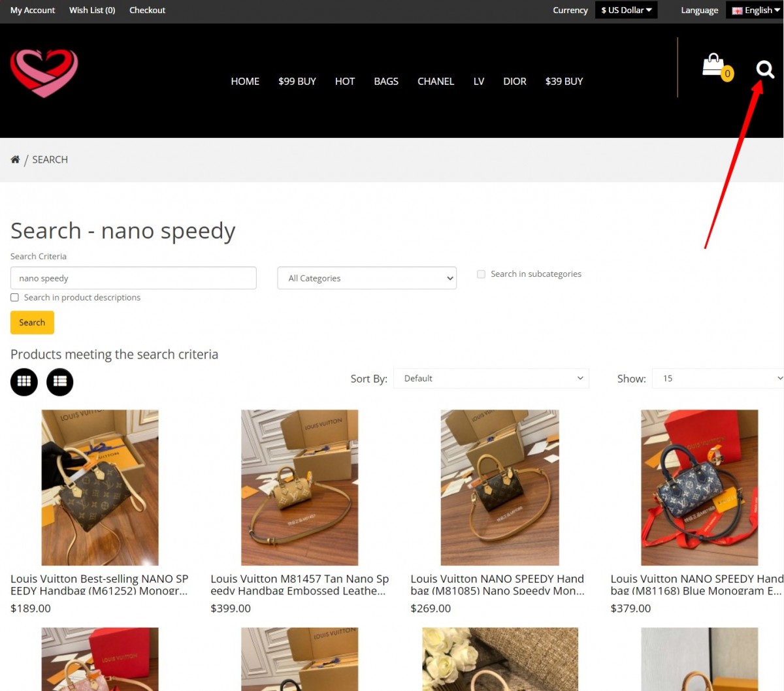Open the blue M81168 handbag product image
784x691 pixels.
(x=700, y=488)
